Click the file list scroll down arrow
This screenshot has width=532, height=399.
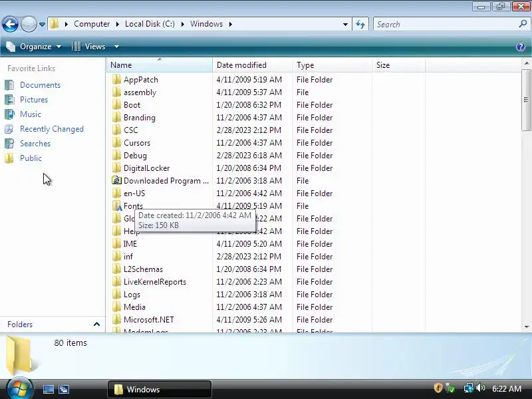click(x=527, y=327)
